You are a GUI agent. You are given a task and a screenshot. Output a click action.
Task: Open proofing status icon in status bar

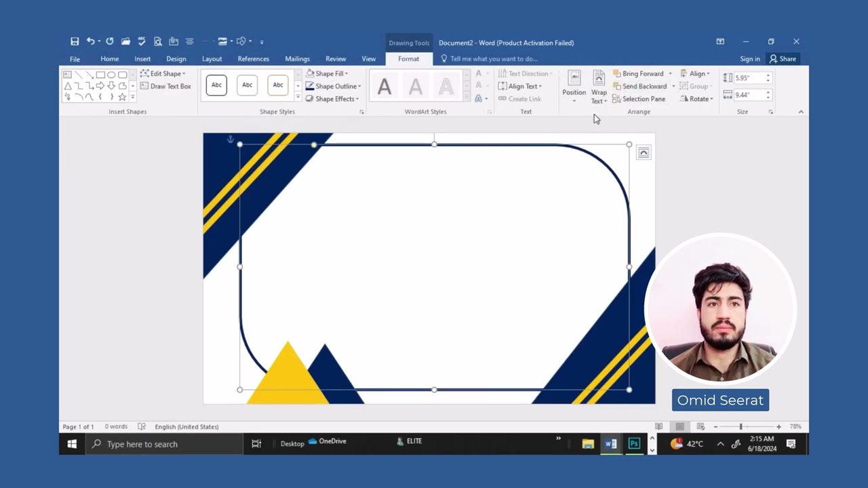pyautogui.click(x=142, y=426)
